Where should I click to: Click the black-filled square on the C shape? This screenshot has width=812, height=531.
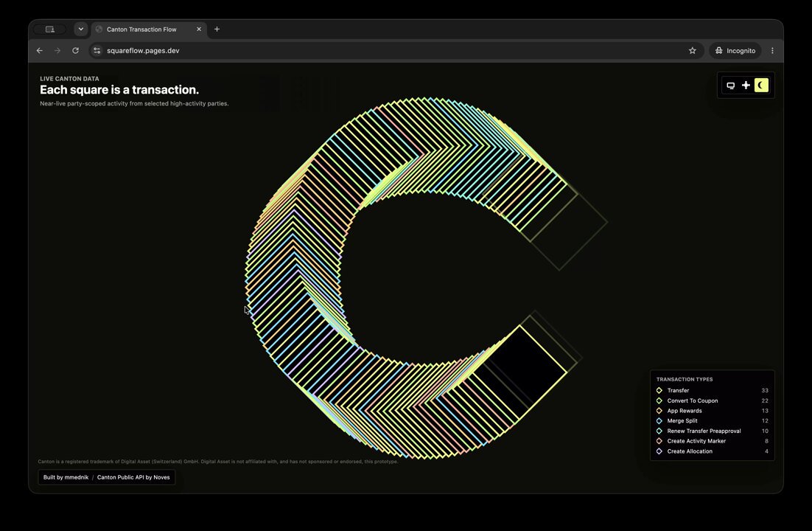click(x=520, y=372)
